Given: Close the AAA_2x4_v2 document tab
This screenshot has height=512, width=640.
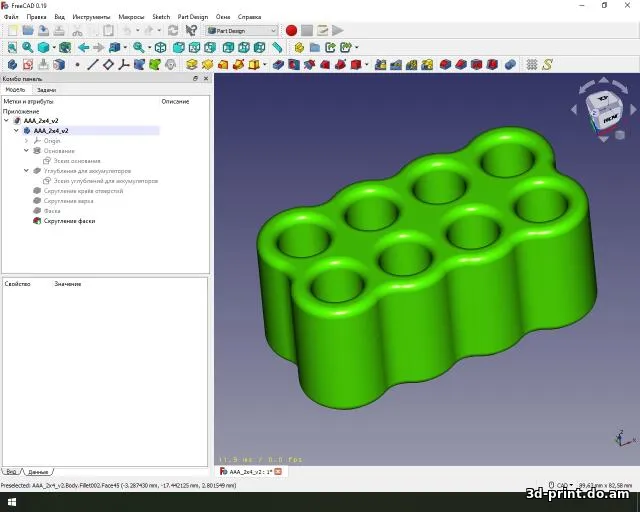Looking at the screenshot, I should [278, 472].
